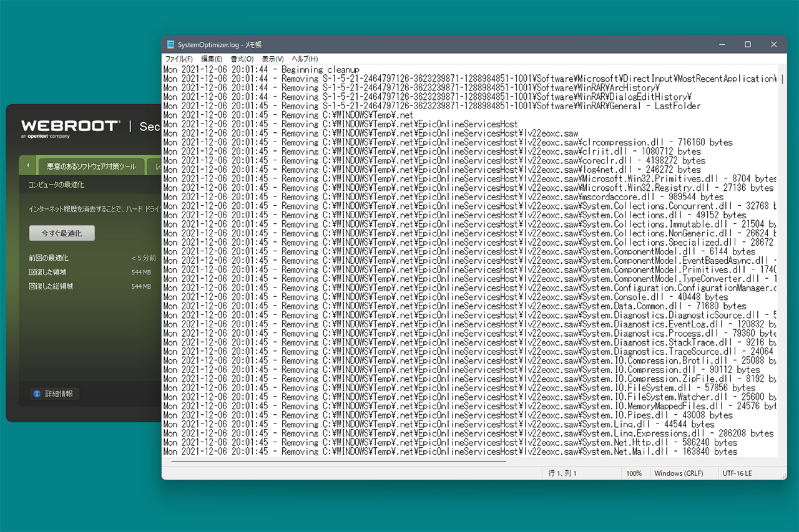Image resolution: width=799 pixels, height=532 pixels.
Task: Click the UTF-16 LE encoding indicator
Action: 737,473
